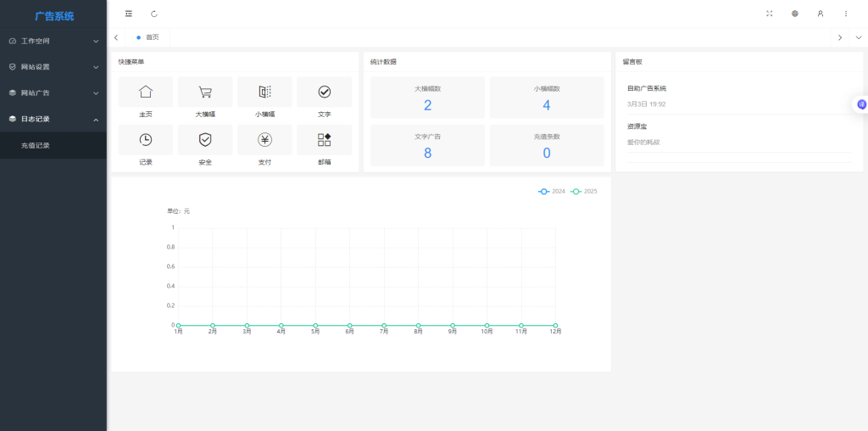Click the 小横幅 quick menu icon
This screenshot has height=431, width=868.
click(x=264, y=92)
